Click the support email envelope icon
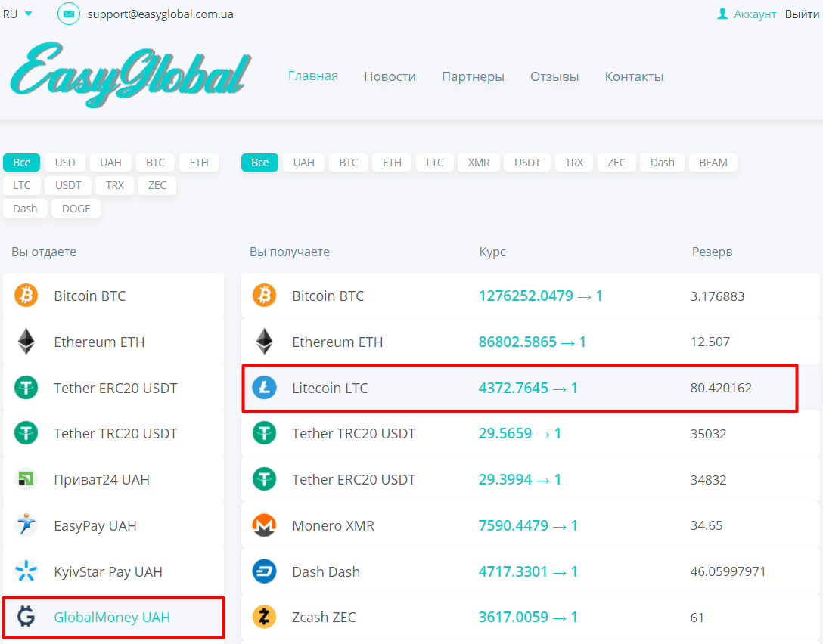 click(69, 14)
